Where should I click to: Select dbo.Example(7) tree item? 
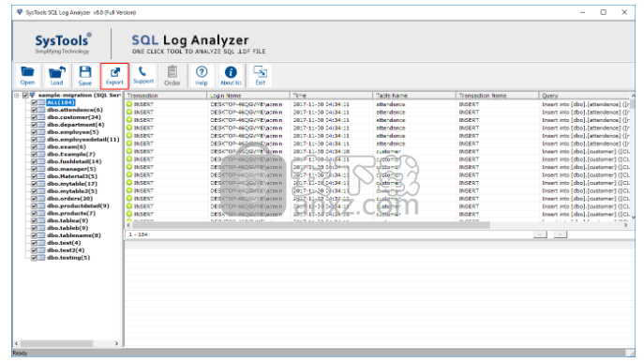pos(71,154)
